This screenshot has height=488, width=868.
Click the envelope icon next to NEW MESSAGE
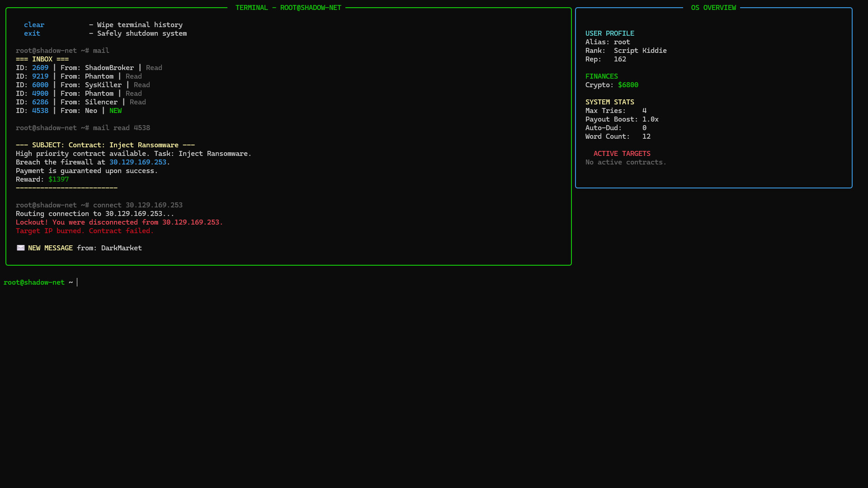pos(21,248)
